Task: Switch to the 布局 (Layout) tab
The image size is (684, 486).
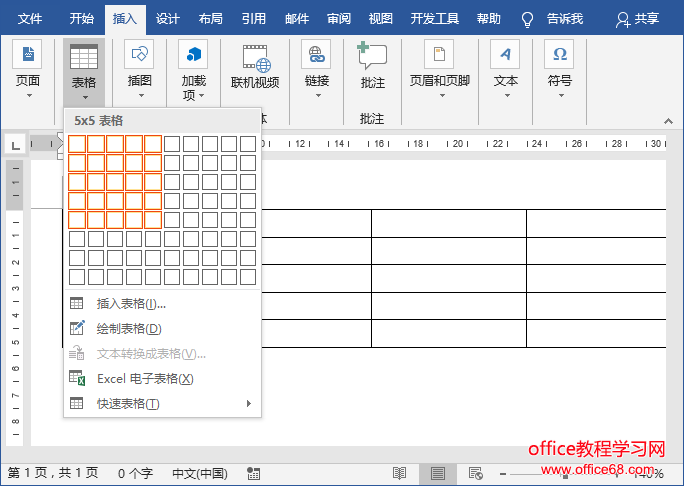Action: point(211,19)
